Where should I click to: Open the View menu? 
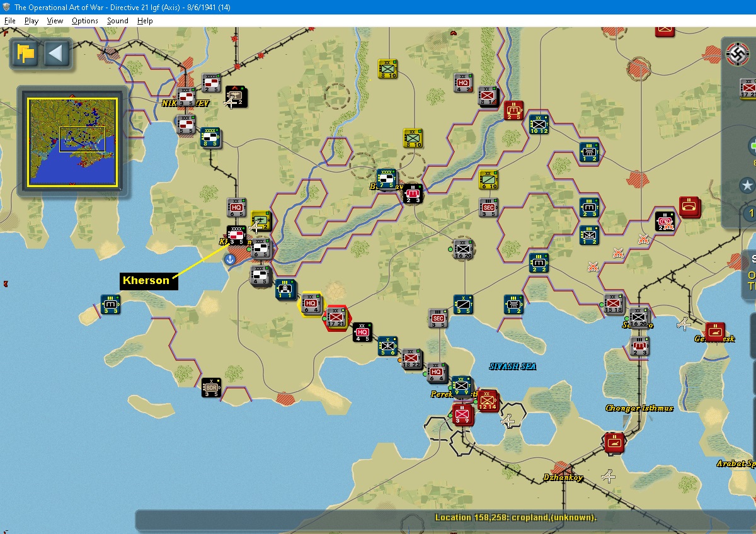coord(55,21)
